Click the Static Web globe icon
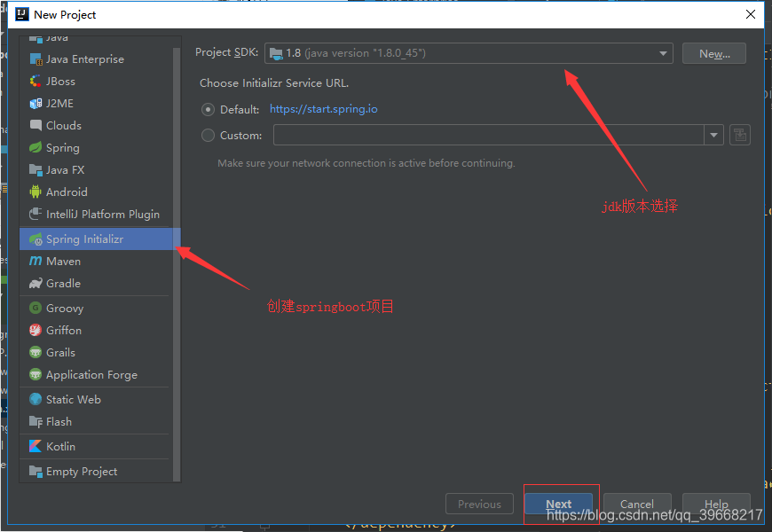This screenshot has height=532, width=772. (x=35, y=399)
